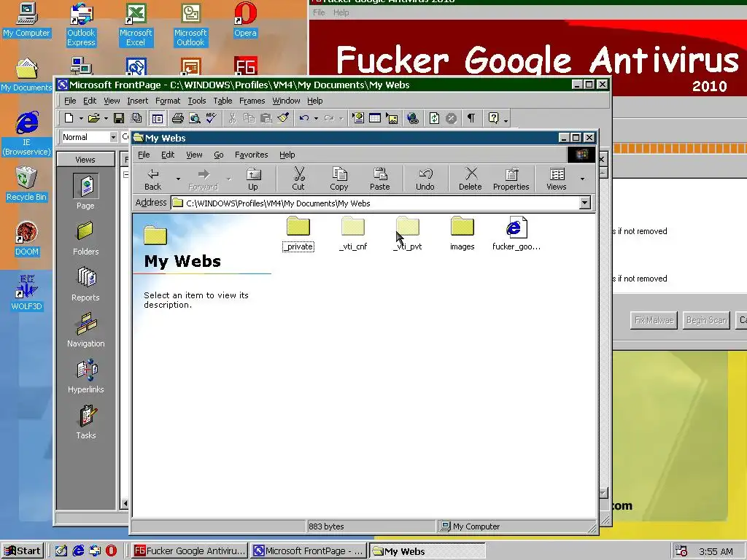This screenshot has height=560, width=747.
Task: Click Undo button in My Webs toolbar
Action: tap(425, 179)
